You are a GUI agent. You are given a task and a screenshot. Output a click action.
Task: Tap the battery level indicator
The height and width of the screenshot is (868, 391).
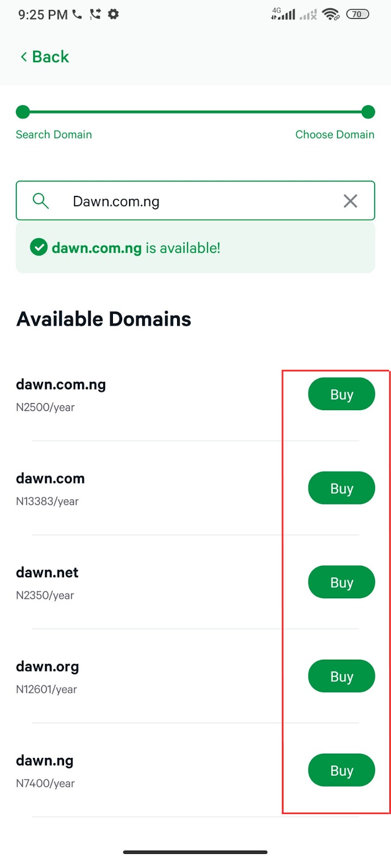[x=357, y=15]
